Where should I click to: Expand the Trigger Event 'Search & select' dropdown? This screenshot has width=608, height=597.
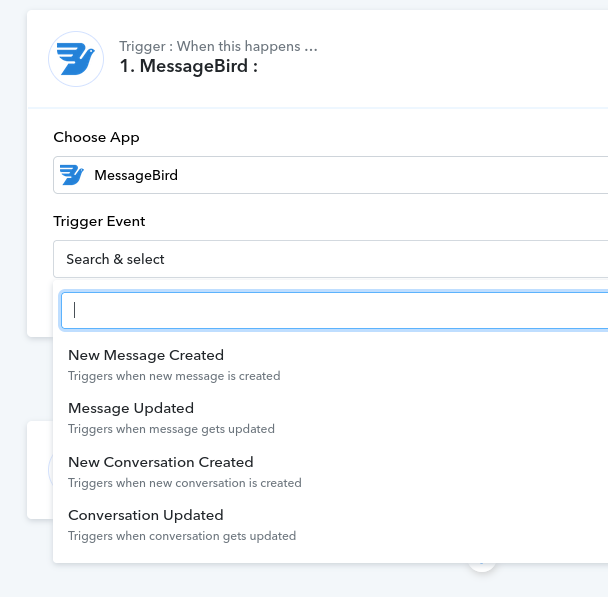click(330, 259)
